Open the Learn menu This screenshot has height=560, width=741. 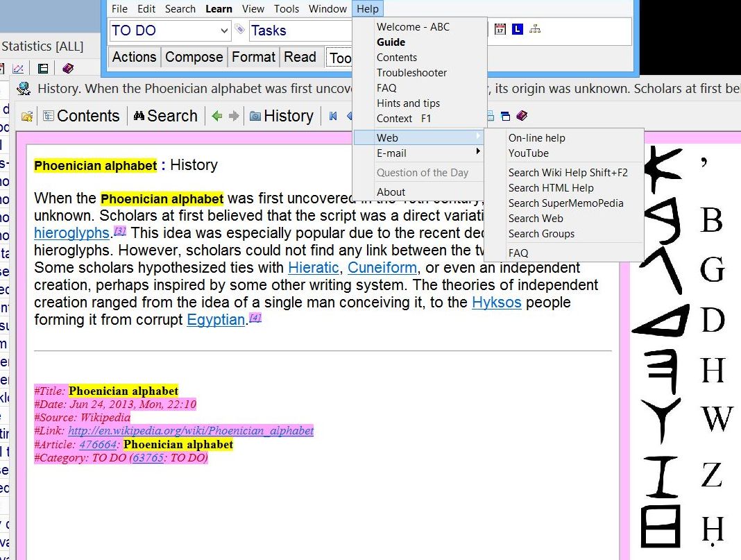click(x=219, y=8)
